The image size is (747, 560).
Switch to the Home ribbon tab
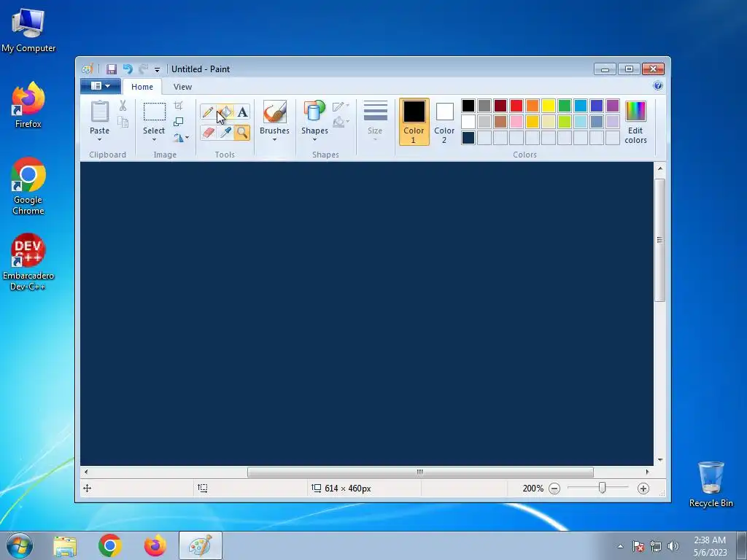tap(142, 87)
